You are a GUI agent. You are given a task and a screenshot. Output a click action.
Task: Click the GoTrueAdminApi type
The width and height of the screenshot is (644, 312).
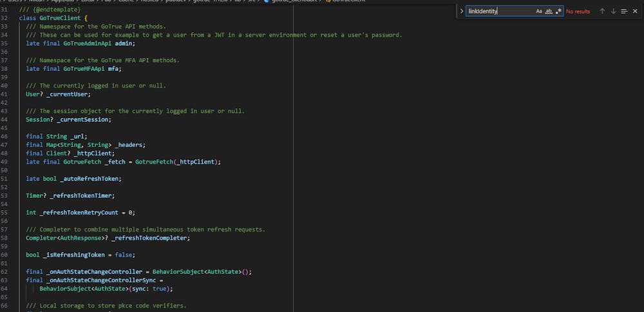pos(88,43)
